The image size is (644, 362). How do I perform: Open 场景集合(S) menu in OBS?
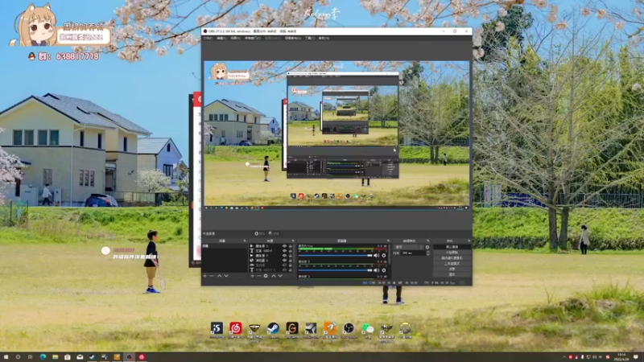click(x=293, y=38)
